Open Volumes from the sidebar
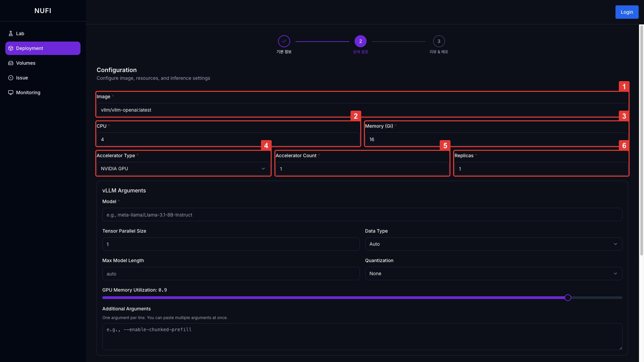Image resolution: width=644 pixels, height=362 pixels. (25, 63)
